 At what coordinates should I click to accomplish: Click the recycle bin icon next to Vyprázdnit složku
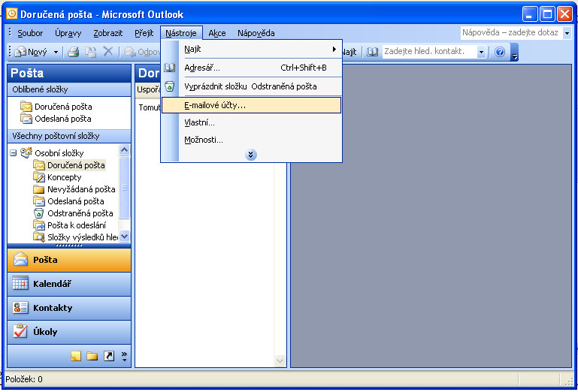pos(170,86)
